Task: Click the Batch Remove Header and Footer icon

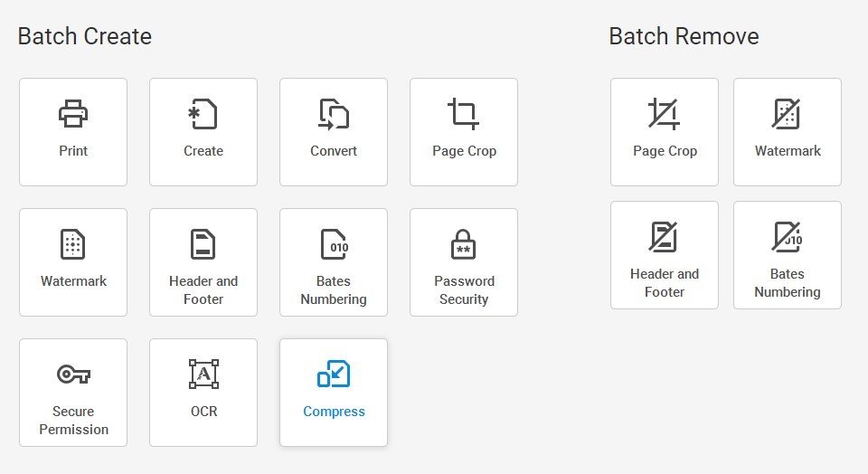Action: [665, 237]
